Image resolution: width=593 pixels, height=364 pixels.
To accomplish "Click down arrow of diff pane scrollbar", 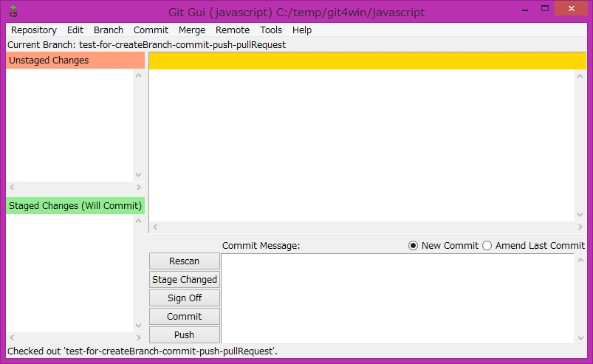I will [x=580, y=215].
